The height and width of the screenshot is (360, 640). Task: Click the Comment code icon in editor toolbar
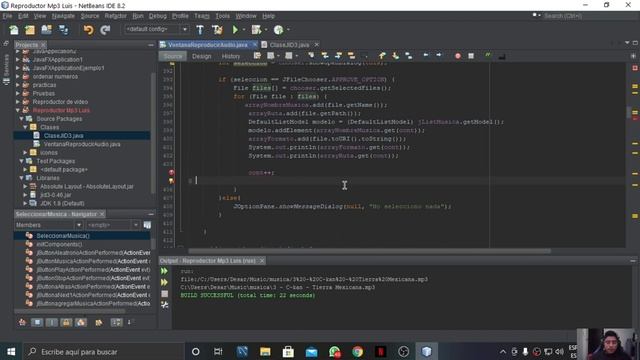488,56
